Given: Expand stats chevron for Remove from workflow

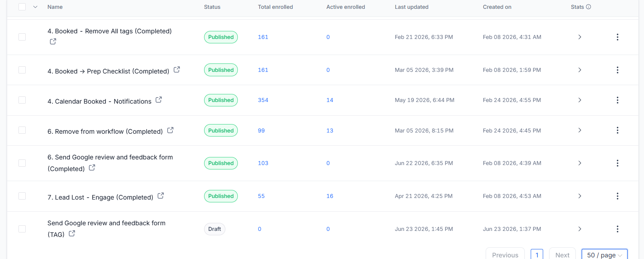Looking at the screenshot, I should (x=580, y=130).
